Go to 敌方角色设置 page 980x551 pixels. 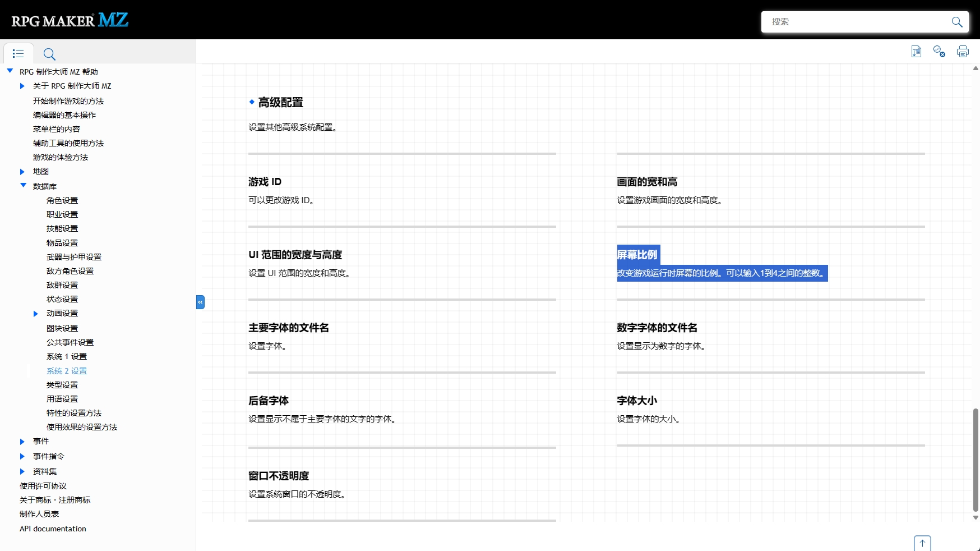point(70,271)
